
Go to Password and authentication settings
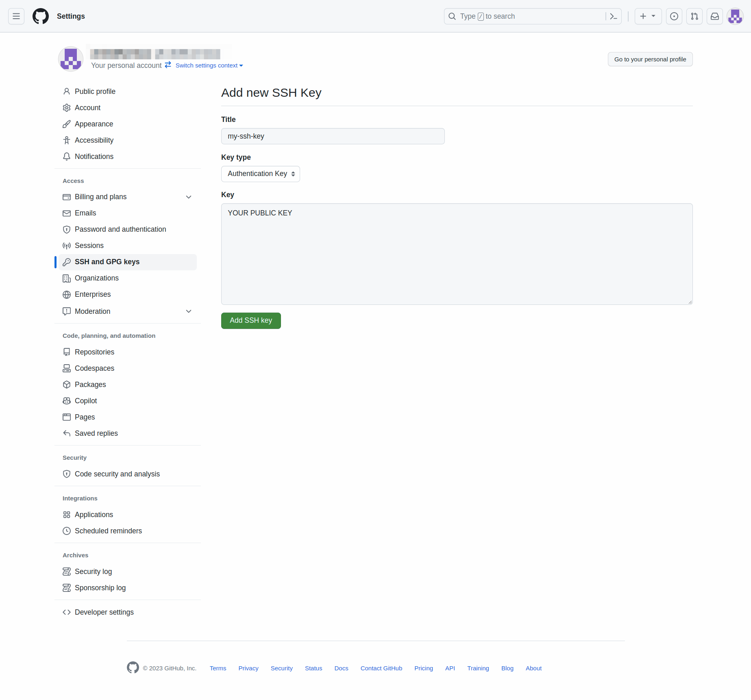pos(120,229)
